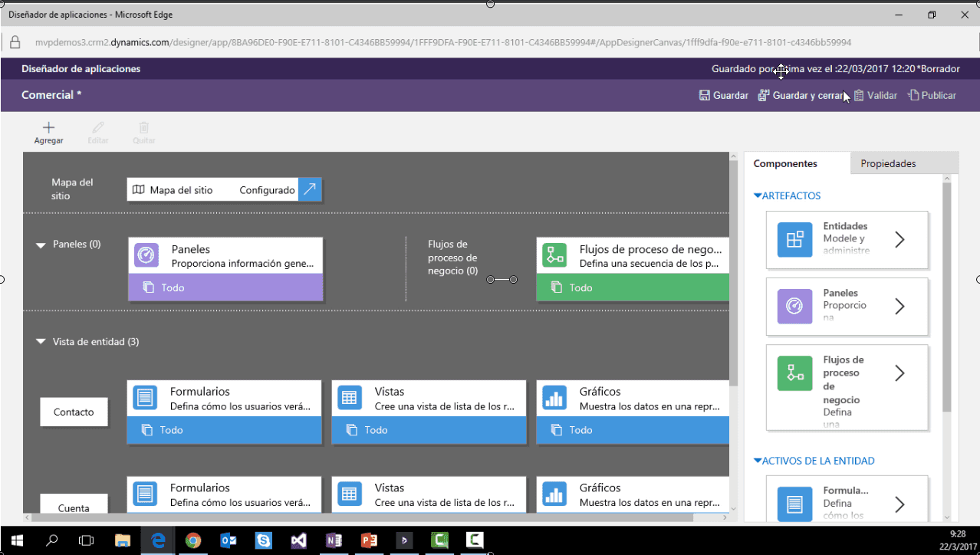Collapse the Paneles section
Screen dimensions: 980x555
(41, 245)
